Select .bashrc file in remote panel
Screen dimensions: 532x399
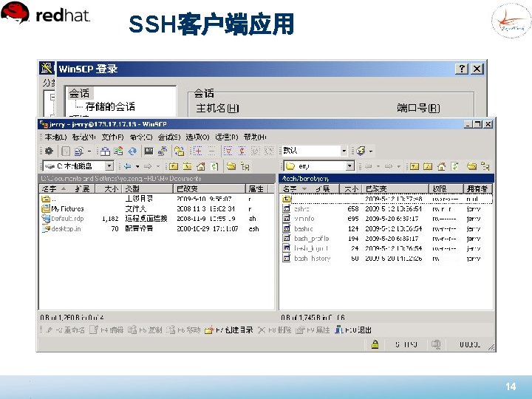[x=299, y=228]
